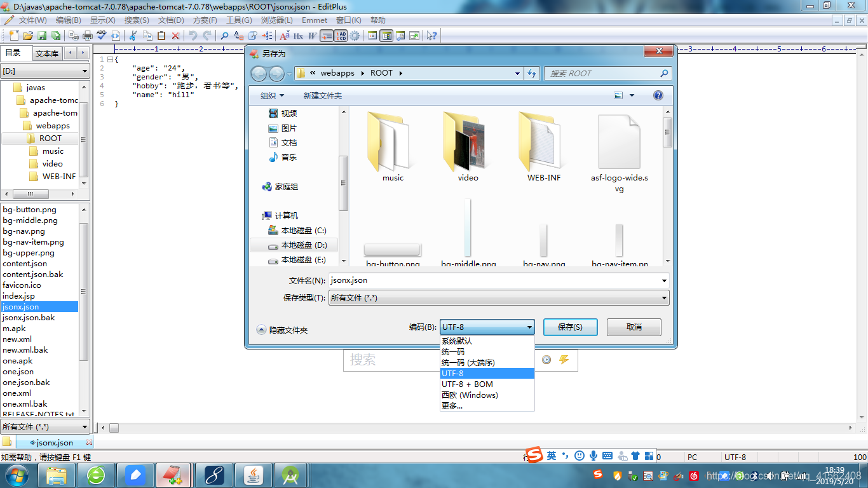Choose 更多... in the encoding list
This screenshot has width=868, height=488.
[x=487, y=405]
